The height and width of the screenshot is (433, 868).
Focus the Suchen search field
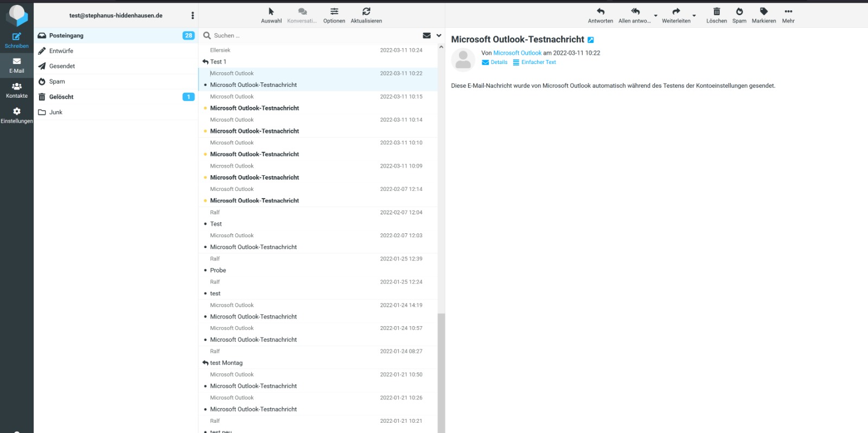click(x=315, y=35)
